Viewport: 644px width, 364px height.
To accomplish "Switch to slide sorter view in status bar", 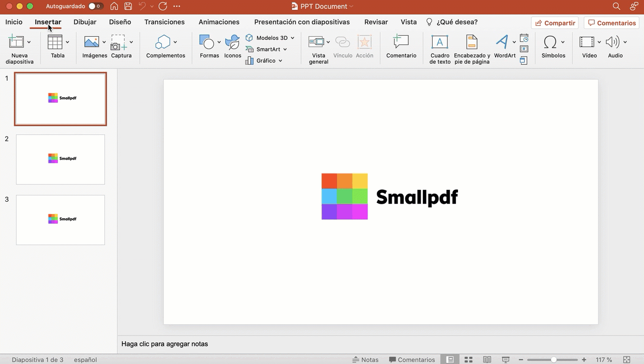I will click(x=468, y=359).
